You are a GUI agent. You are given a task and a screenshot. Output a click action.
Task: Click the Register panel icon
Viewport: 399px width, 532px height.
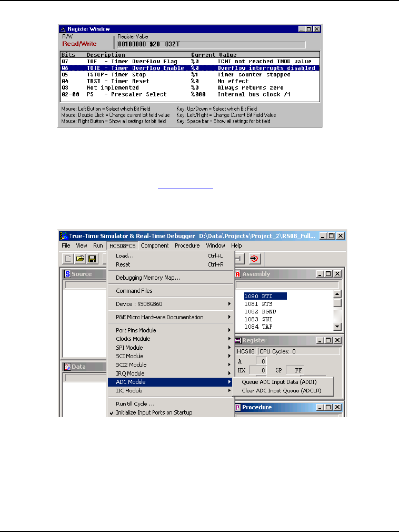click(x=238, y=340)
